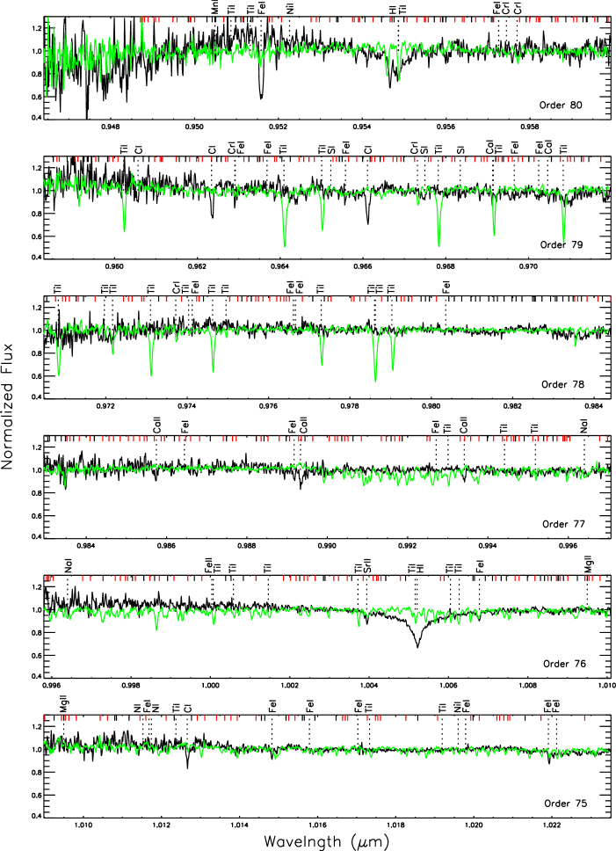Click the CrI line label in Order 78
Image resolution: width=616 pixels, height=851 pixels.
coord(176,288)
